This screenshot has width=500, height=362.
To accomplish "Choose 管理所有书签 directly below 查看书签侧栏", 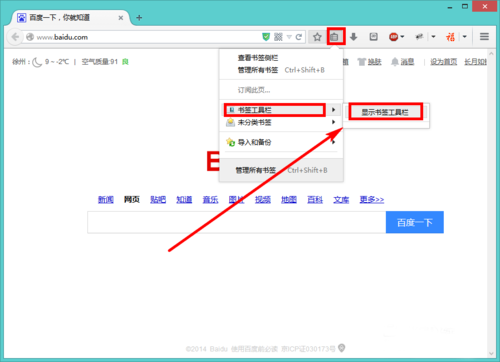I will (281, 70).
